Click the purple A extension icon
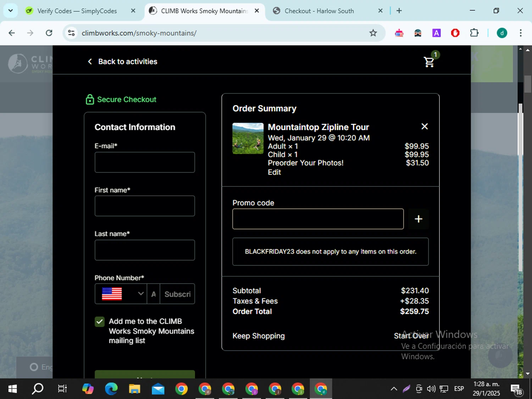 pyautogui.click(x=437, y=33)
